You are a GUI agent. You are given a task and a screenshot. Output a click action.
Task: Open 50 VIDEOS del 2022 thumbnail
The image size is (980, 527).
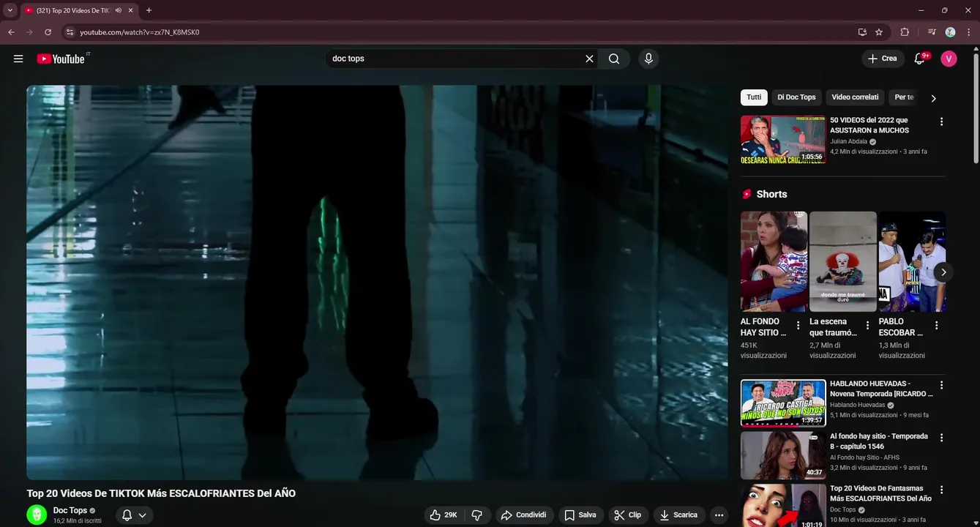[783, 139]
